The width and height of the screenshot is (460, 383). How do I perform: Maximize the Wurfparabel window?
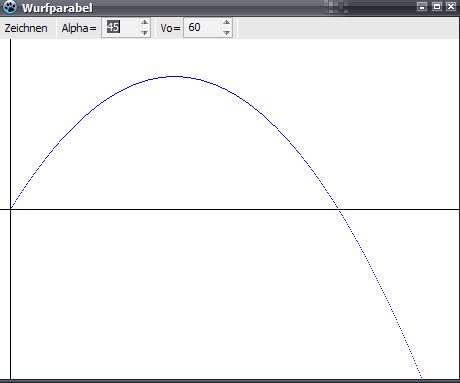437,6
